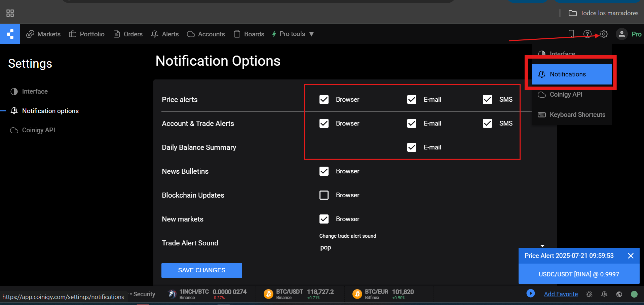
Task: Open Portfolio in the top navigation
Action: (87, 34)
